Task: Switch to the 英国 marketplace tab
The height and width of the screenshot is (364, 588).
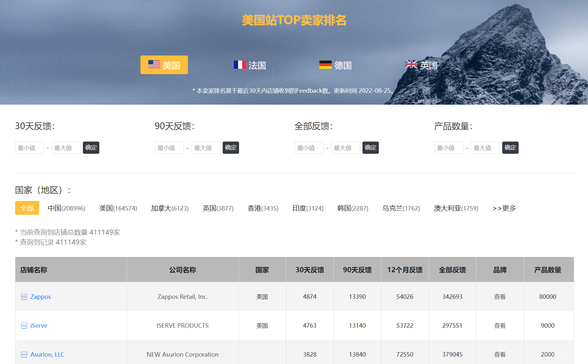Action: tap(421, 65)
